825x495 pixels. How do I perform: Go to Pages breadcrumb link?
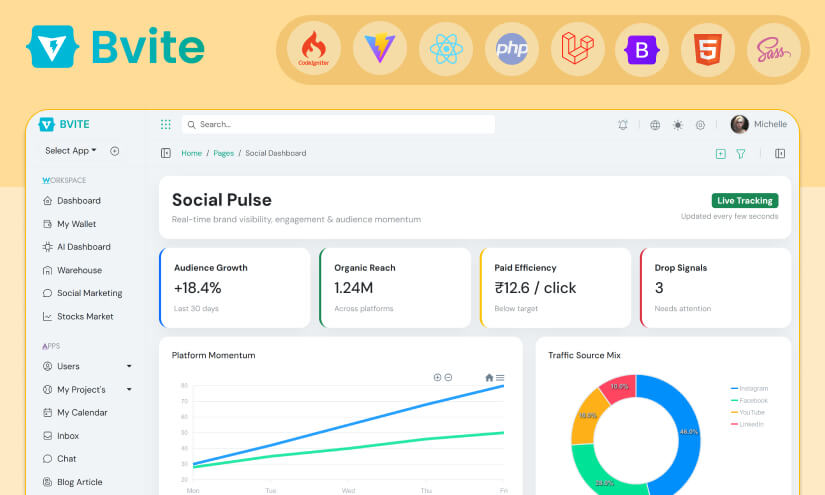224,153
